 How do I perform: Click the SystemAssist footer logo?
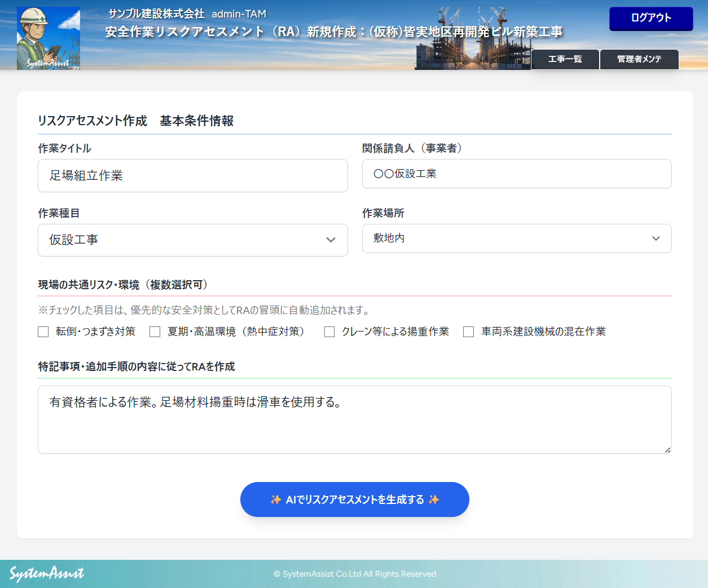(x=47, y=573)
